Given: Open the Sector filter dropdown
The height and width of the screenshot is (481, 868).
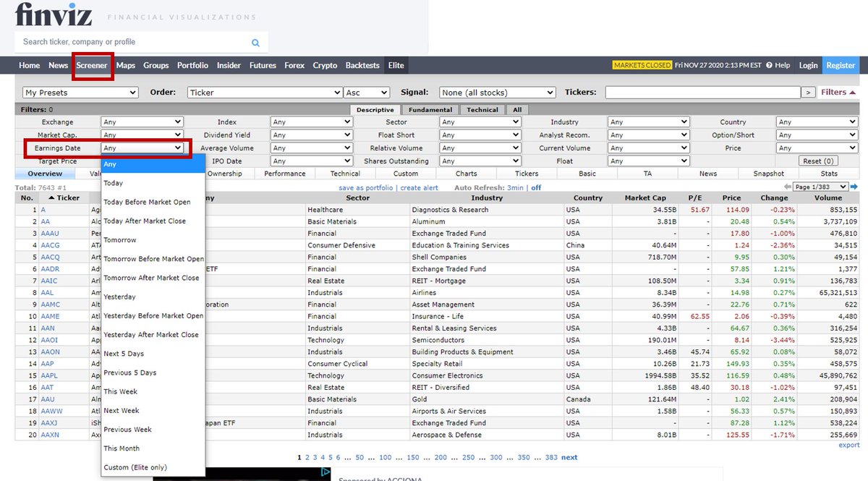Looking at the screenshot, I should [480, 122].
